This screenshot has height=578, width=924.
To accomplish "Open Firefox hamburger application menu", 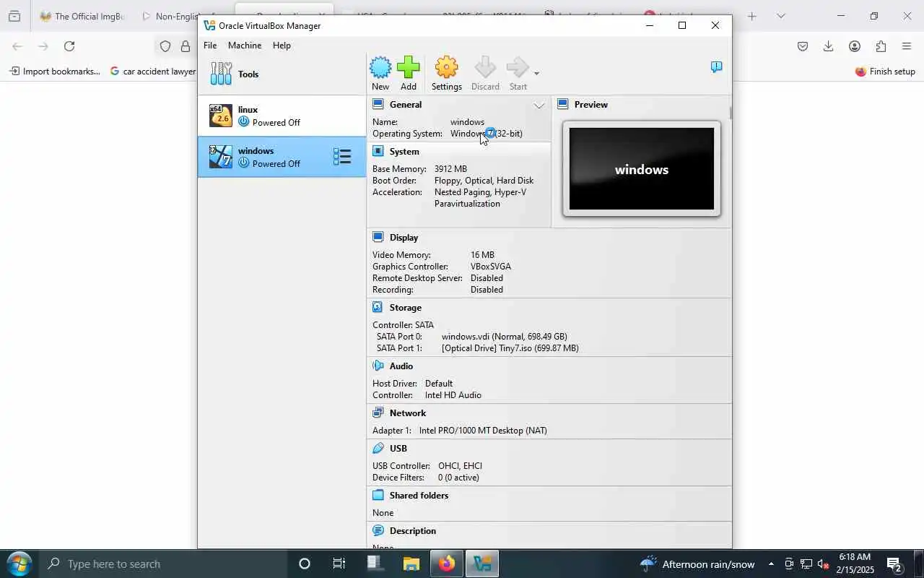I will coord(907,46).
